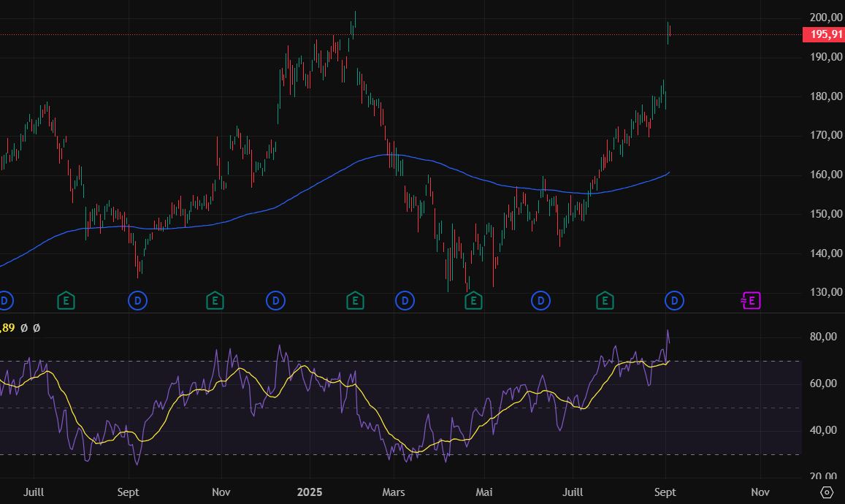Click the 2025 label on the time axis
Screen dimensions: 845x504
(310, 492)
